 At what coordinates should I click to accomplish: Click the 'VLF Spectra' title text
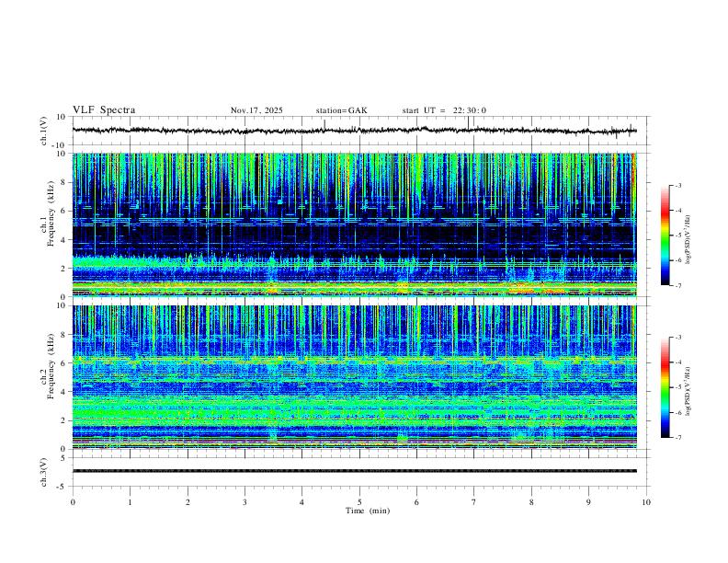(104, 110)
